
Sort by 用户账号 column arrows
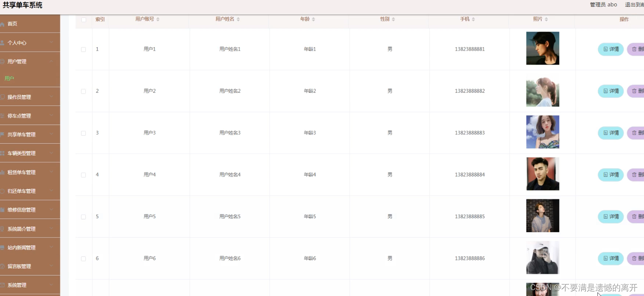(158, 20)
